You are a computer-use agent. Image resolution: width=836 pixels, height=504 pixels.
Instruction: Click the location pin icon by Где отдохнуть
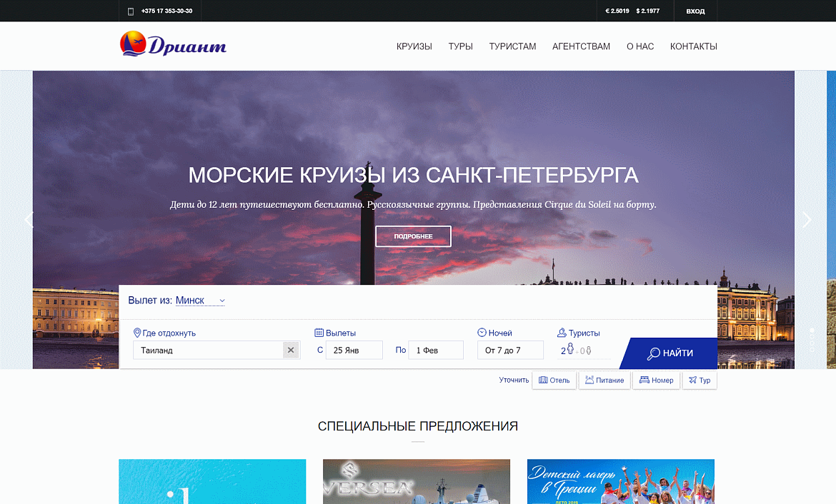pos(137,333)
